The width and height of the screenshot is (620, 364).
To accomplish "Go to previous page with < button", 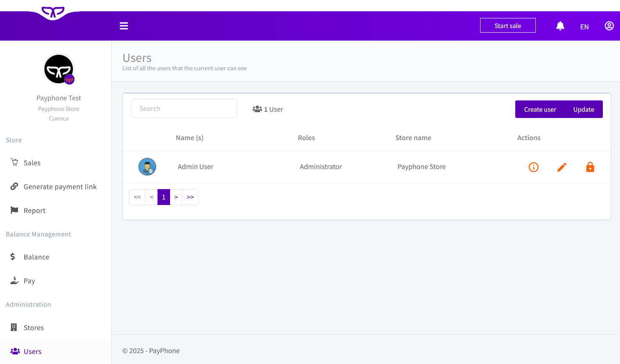I will point(152,197).
